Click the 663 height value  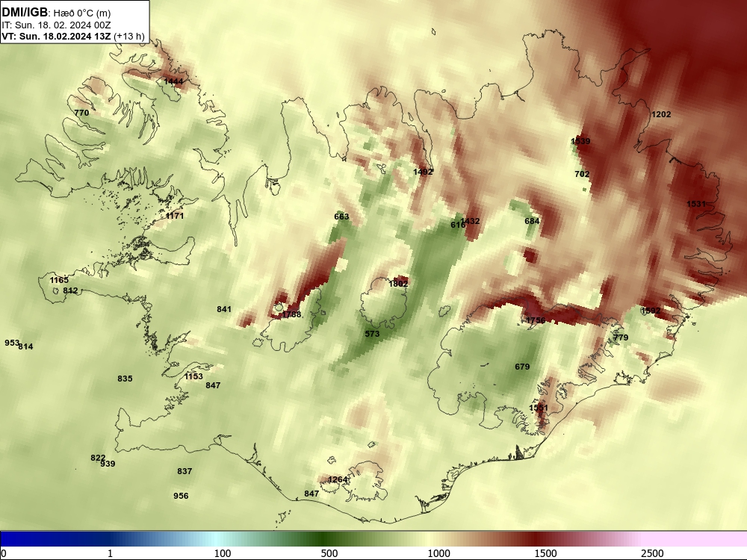pyautogui.click(x=341, y=217)
